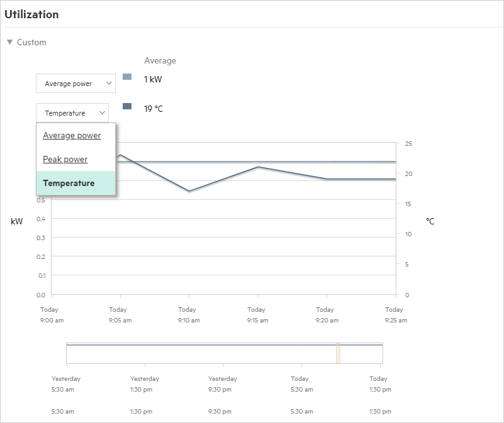This screenshot has height=423, width=504.
Task: Select Average power from the open list
Action: pos(72,136)
